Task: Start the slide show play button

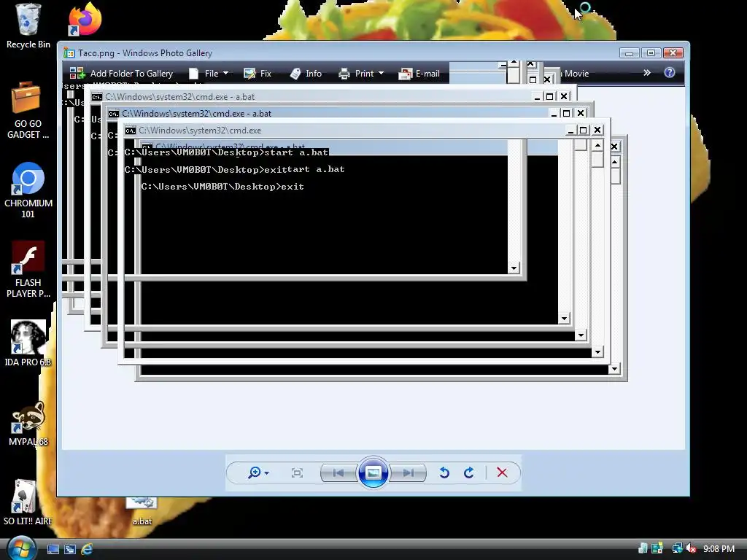Action: coord(373,472)
